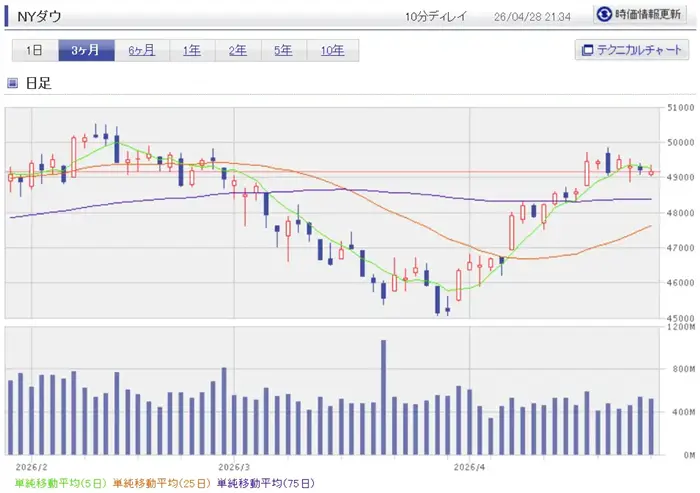This screenshot has width=700, height=493.
Task: Choose the 1年 period tab
Action: (191, 51)
